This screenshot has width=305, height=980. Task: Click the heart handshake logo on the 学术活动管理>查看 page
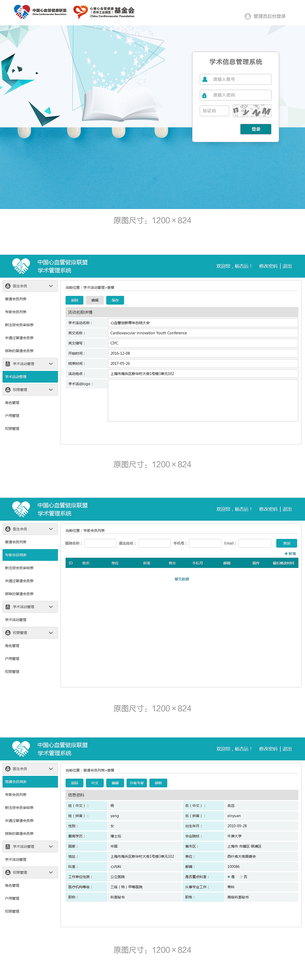21,266
